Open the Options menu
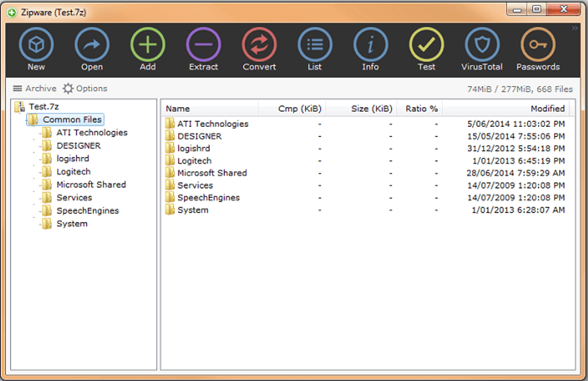Image resolution: width=588 pixels, height=381 pixels. coord(85,89)
